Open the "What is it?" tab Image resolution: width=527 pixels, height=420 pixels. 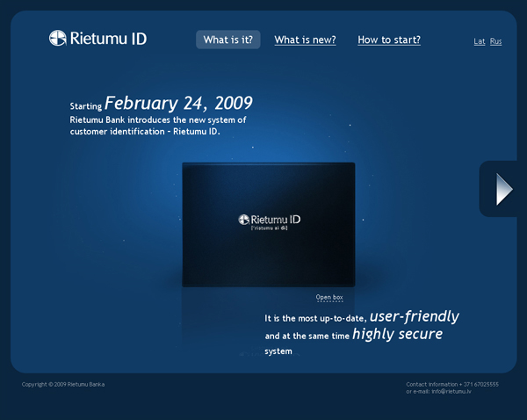227,40
